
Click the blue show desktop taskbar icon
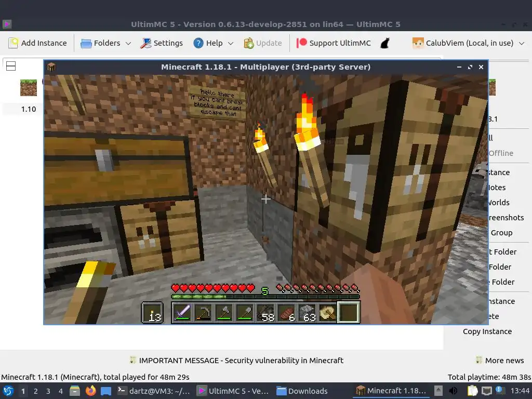tap(106, 391)
